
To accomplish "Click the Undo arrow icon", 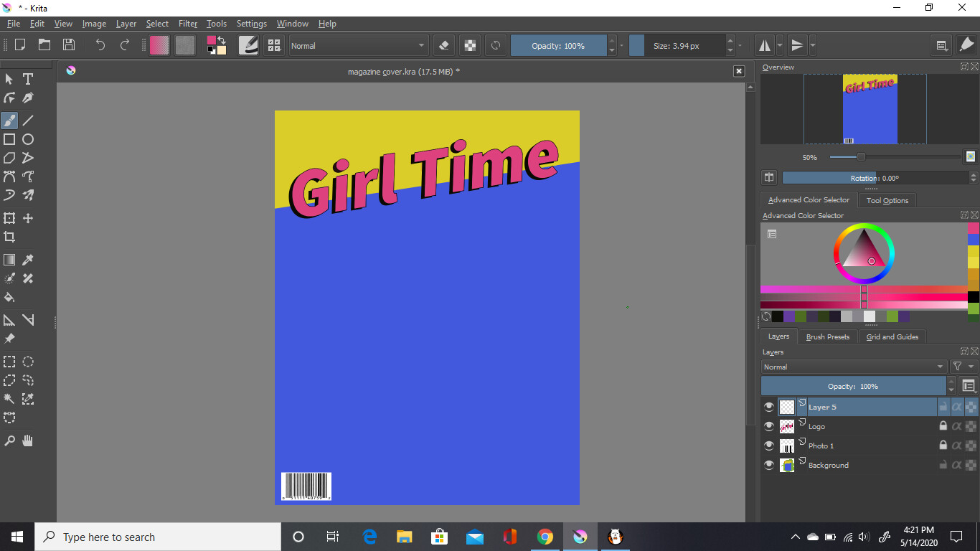I will click(100, 45).
